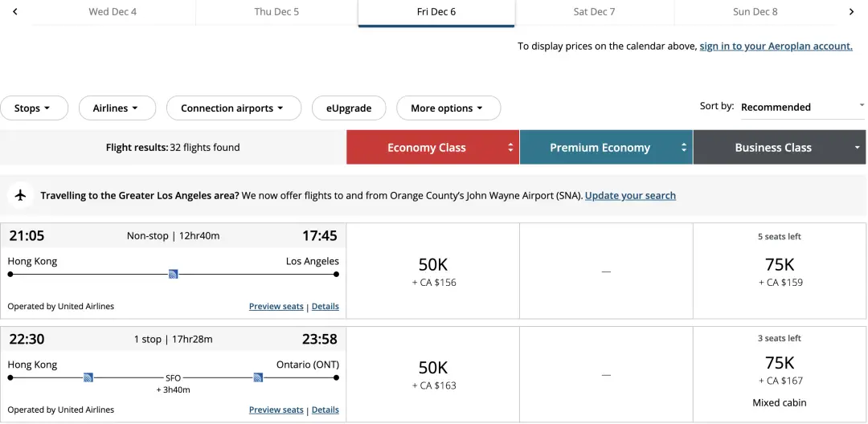Screen dimensions: 868x424
Task: Sort by Economy Class fares
Action: (432, 148)
